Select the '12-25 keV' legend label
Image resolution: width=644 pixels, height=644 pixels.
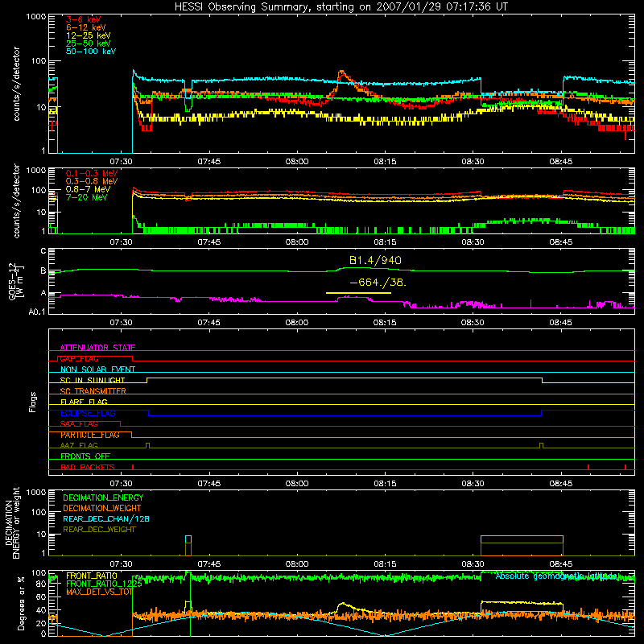tap(89, 35)
